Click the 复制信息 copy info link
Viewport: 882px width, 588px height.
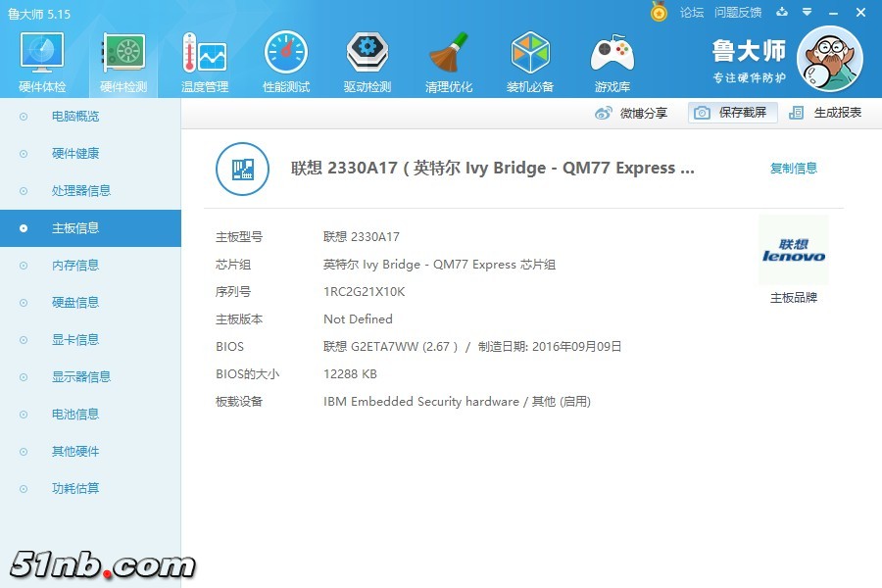click(793, 169)
